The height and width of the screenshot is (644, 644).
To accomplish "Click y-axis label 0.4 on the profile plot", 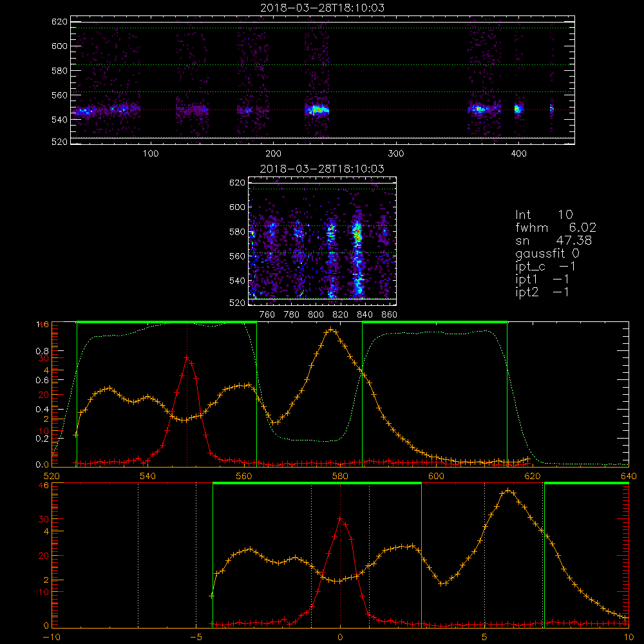I will 43,409.
